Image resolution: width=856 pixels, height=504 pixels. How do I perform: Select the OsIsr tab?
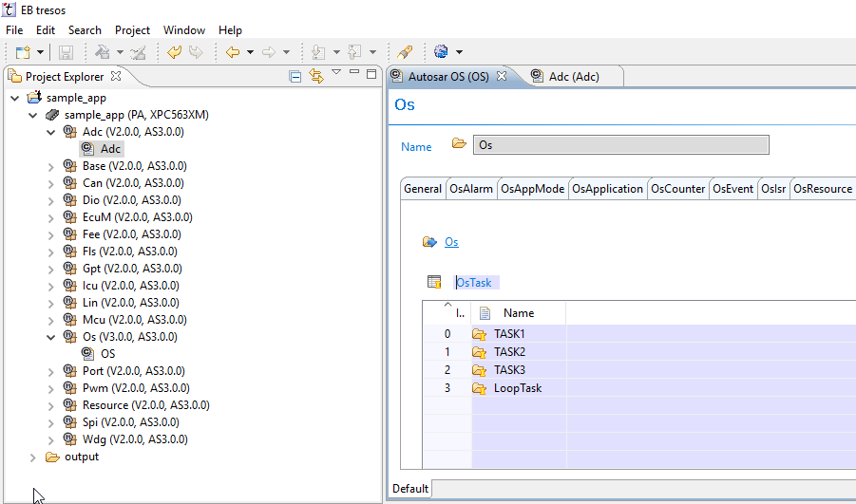(x=773, y=189)
